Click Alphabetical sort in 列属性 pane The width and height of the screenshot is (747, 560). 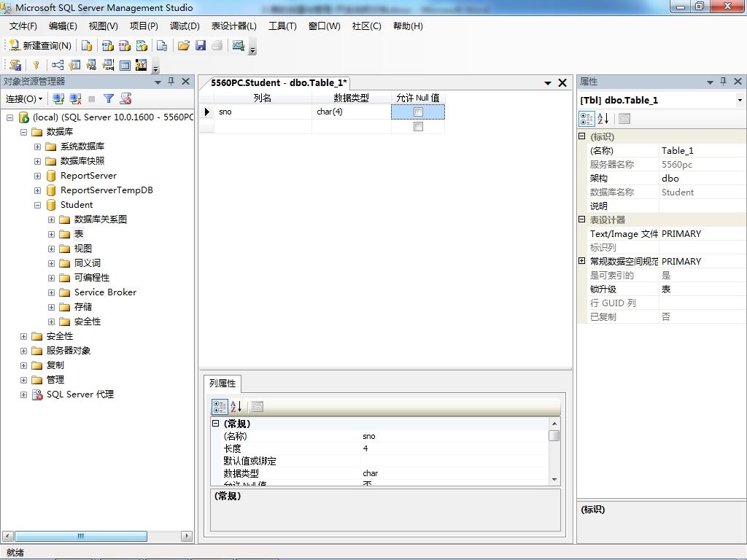(x=236, y=407)
